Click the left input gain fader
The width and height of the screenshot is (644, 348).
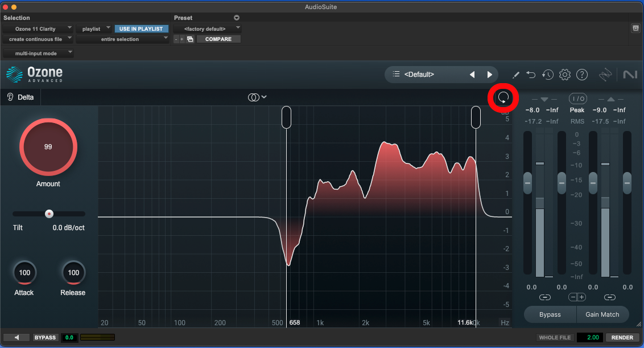[x=528, y=183]
